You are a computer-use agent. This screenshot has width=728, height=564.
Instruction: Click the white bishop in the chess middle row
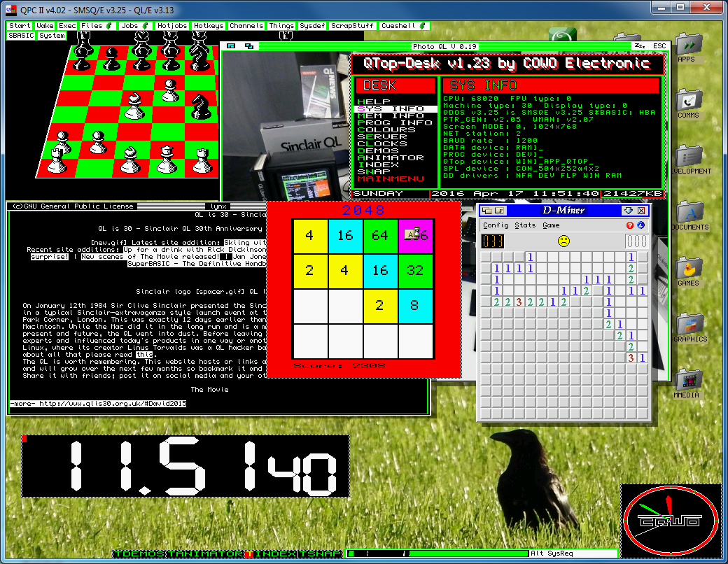[x=134, y=106]
